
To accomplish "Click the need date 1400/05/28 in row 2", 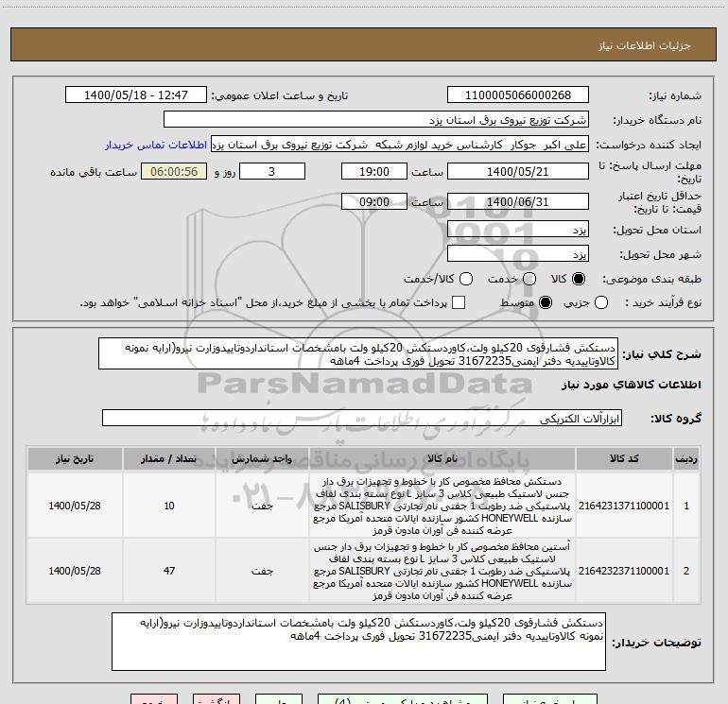I will 75,572.
